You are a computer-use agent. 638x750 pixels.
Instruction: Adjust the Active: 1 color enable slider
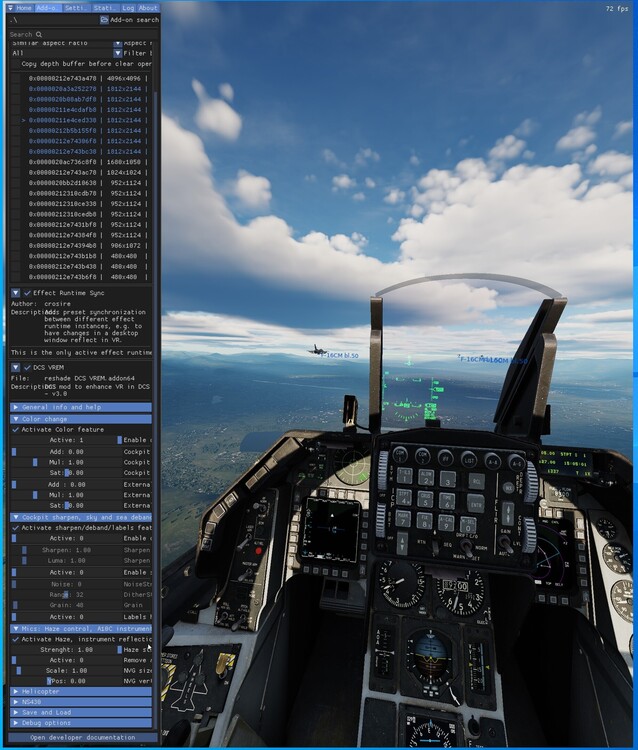[66, 440]
